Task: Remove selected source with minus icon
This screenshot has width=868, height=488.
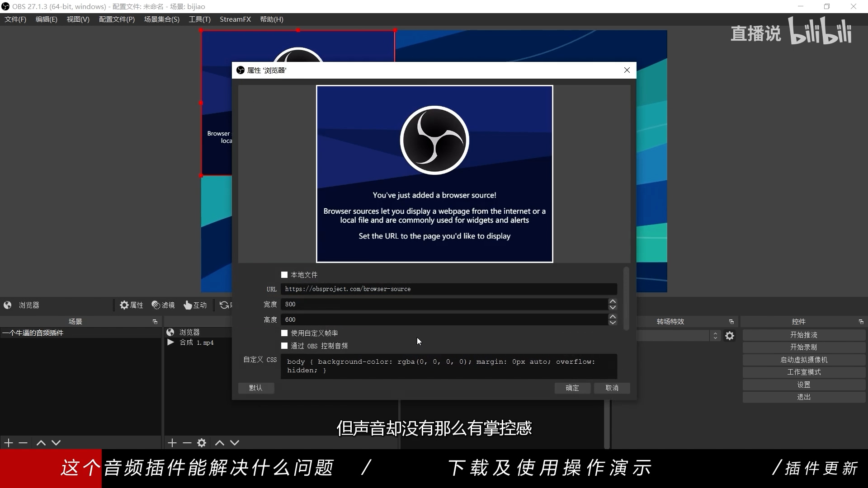Action: [187, 443]
